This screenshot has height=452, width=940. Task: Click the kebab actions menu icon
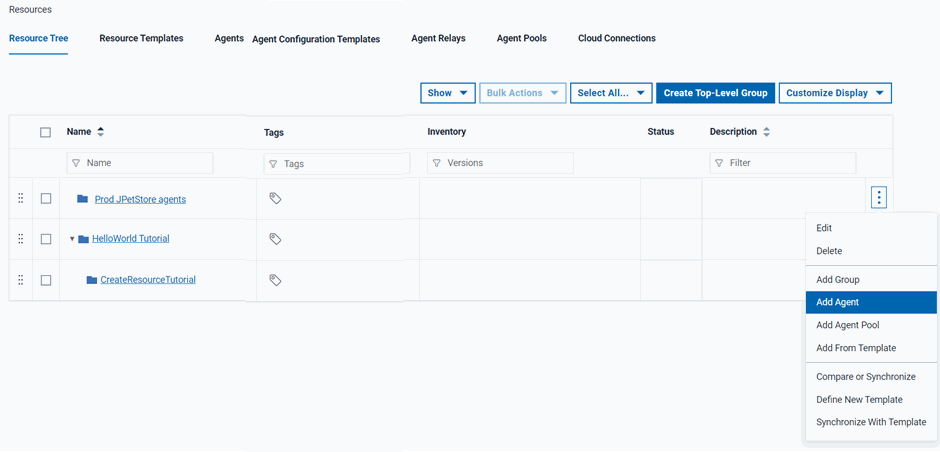pyautogui.click(x=879, y=198)
